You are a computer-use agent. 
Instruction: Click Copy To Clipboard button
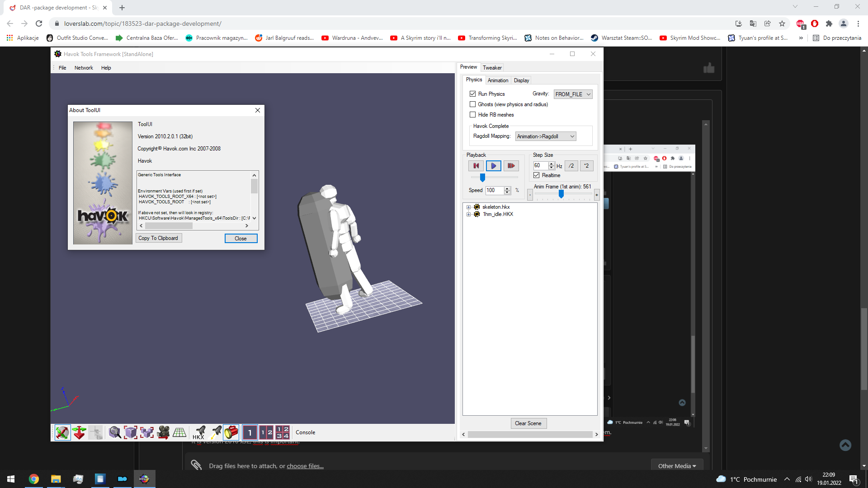pyautogui.click(x=158, y=238)
